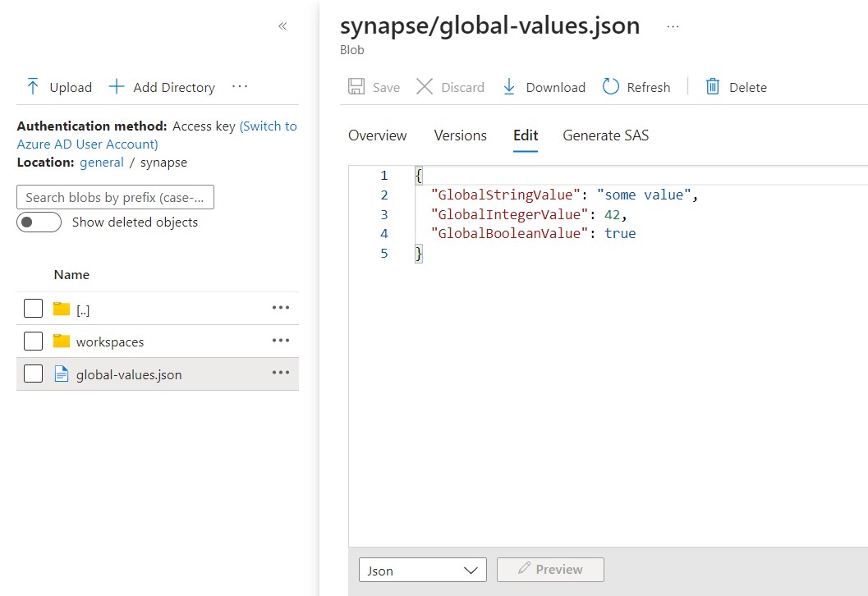Click the Delete label
Viewport: 868px width, 596px height.
point(748,88)
